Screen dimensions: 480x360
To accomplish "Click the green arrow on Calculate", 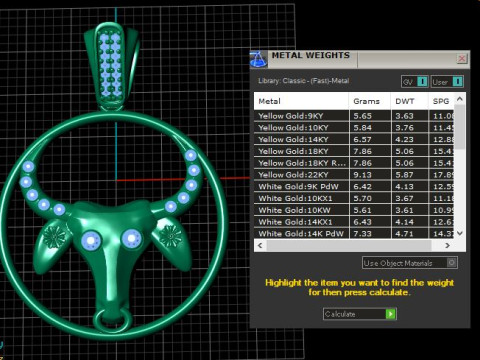I will coord(390,314).
